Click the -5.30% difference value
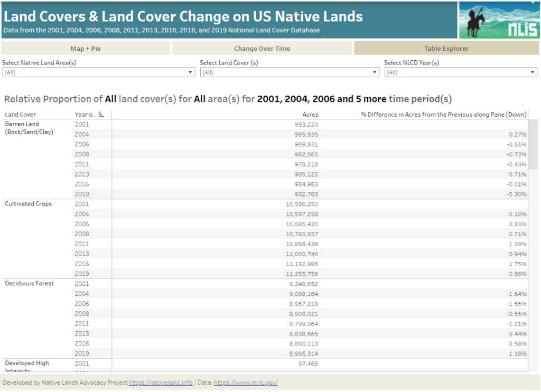The width and height of the screenshot is (541, 392). coord(517,194)
